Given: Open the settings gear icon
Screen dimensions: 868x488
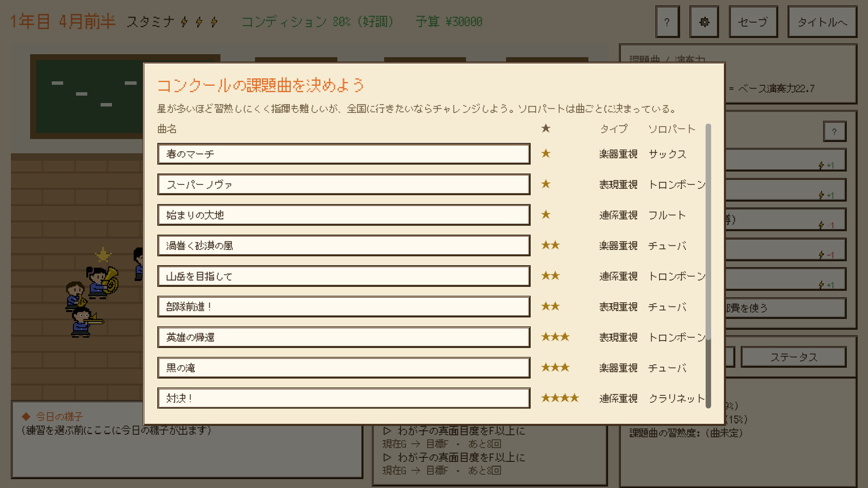Looking at the screenshot, I should (704, 22).
